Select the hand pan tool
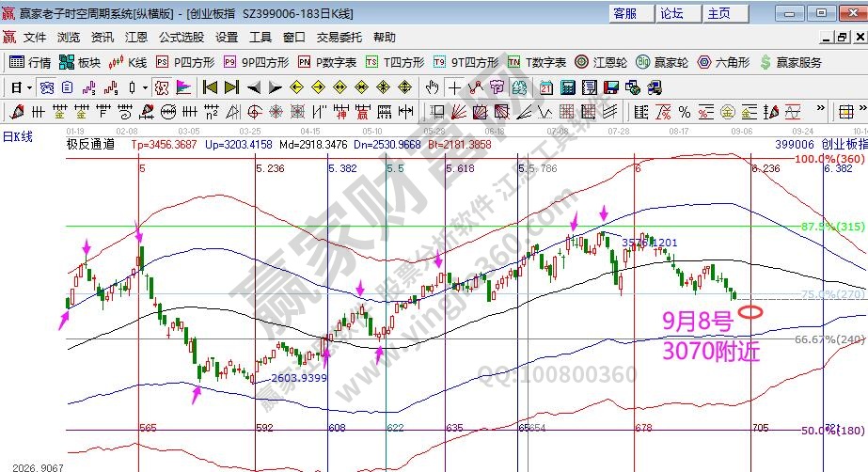 [x=432, y=87]
